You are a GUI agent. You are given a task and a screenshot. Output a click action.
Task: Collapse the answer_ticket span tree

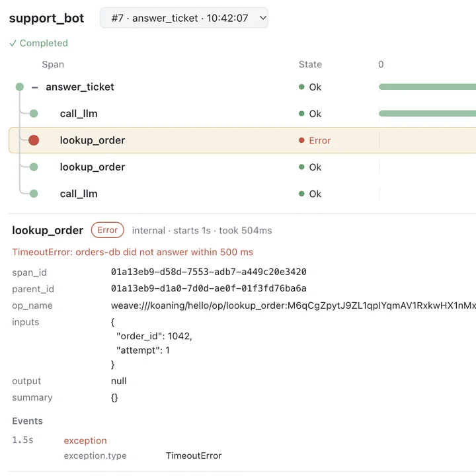(35, 87)
